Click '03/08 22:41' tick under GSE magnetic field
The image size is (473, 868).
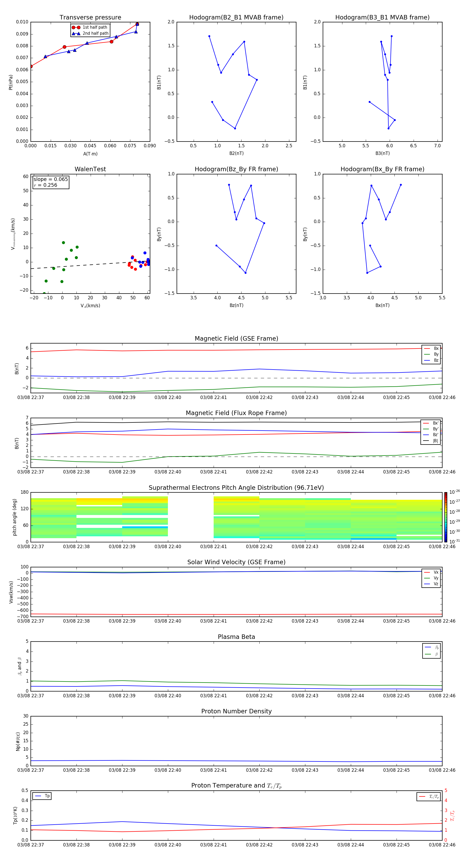[213, 398]
